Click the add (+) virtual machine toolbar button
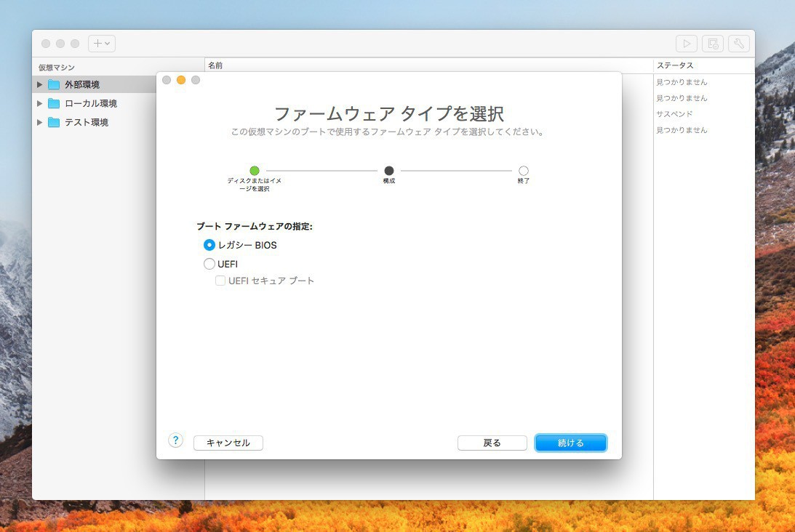Image resolution: width=795 pixels, height=532 pixels. point(101,44)
